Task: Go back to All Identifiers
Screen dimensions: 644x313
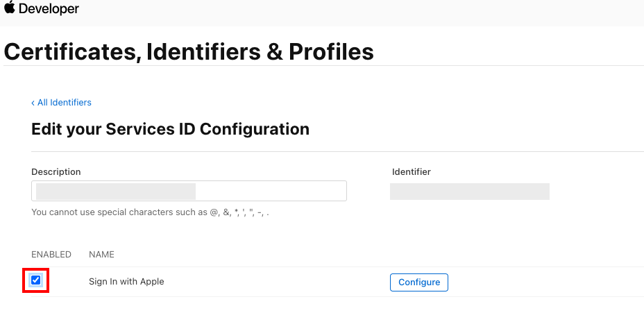Action: 64,103
